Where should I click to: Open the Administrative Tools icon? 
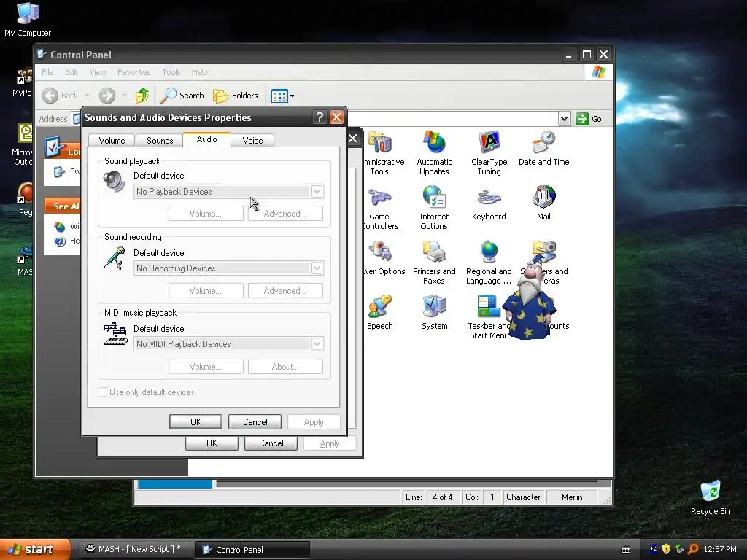click(x=382, y=153)
